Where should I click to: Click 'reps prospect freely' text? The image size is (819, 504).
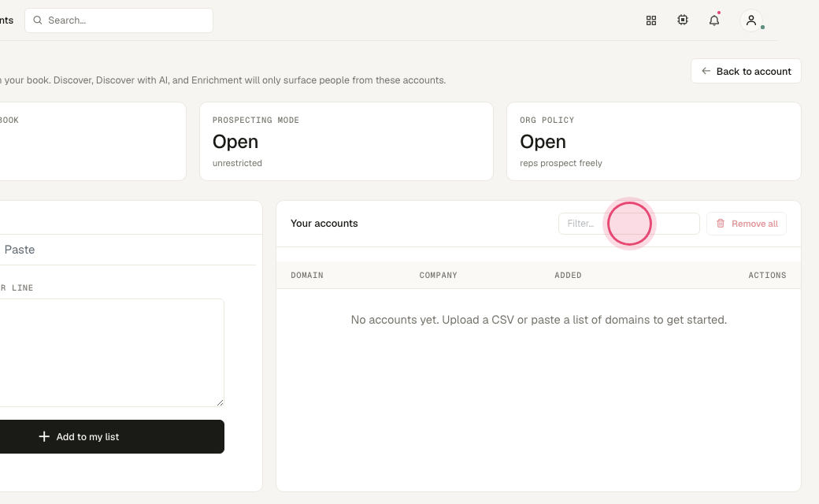coord(561,163)
